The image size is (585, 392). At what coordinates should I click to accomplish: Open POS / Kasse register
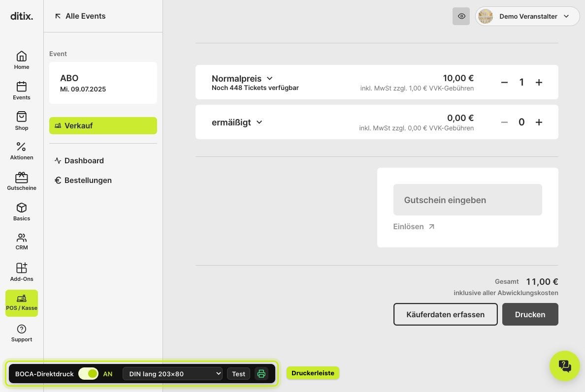(22, 303)
